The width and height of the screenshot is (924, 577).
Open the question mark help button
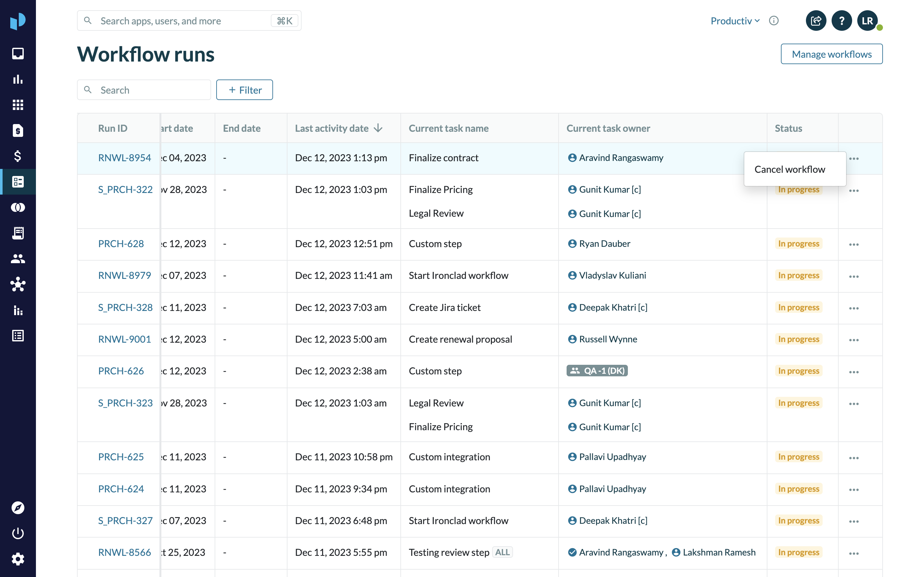click(x=842, y=21)
